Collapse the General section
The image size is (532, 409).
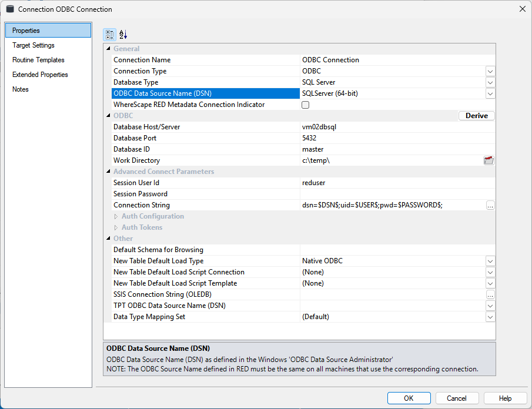pyautogui.click(x=108, y=49)
